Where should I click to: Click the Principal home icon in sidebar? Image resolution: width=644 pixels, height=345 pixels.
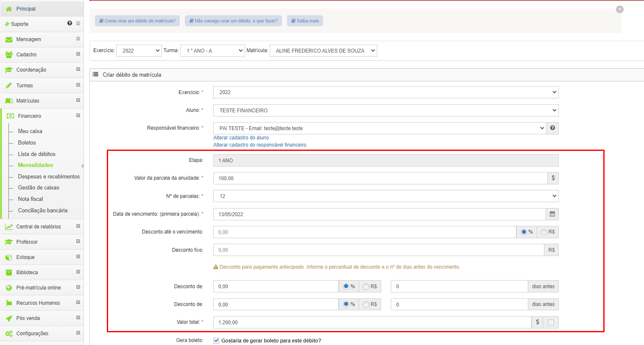pos(9,8)
